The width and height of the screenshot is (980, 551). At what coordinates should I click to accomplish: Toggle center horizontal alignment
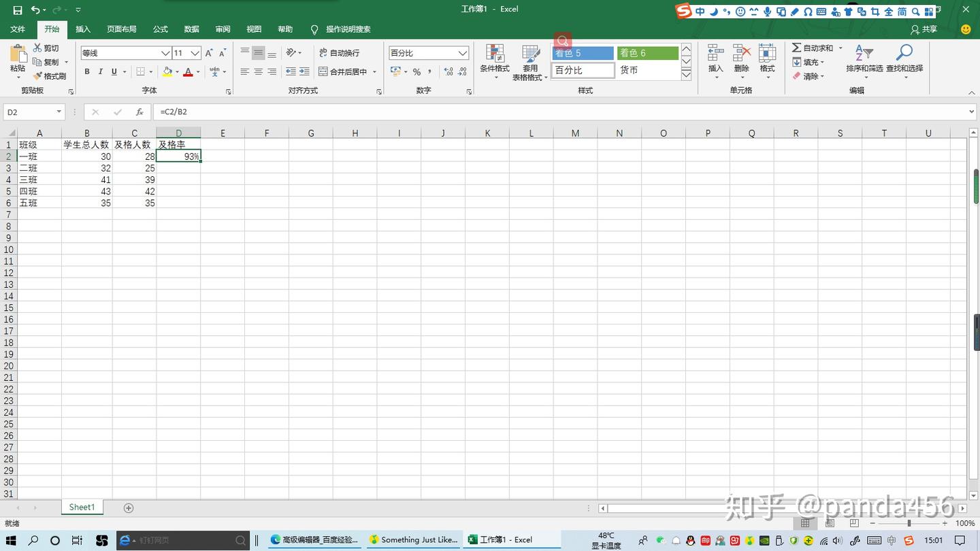click(x=259, y=71)
